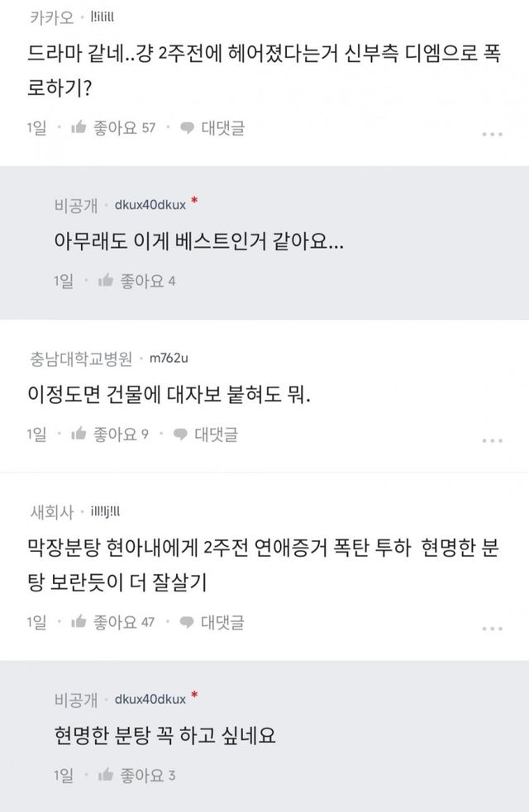Open more options for 새회사 comment

[492, 628]
